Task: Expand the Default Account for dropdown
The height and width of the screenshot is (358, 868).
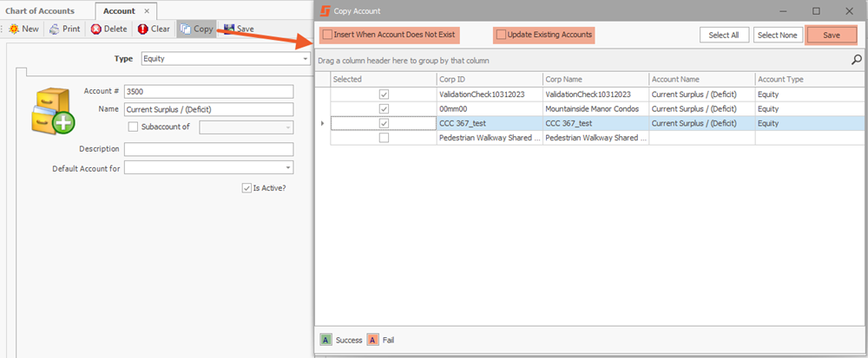Action: point(286,168)
